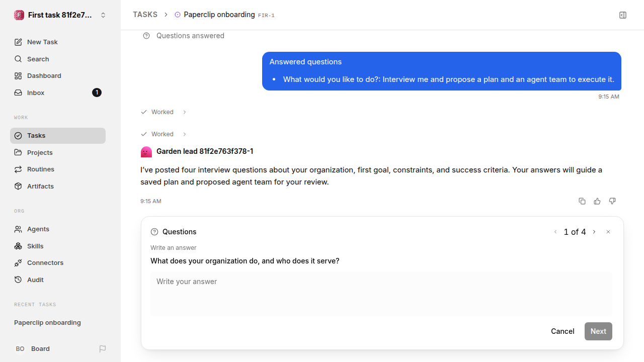Click the flag icon beside Board

pos(103,349)
